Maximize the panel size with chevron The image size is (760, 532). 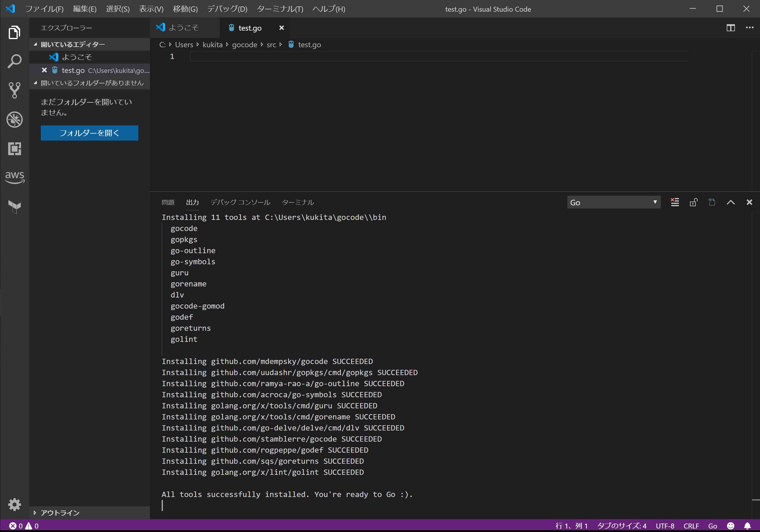(731, 202)
